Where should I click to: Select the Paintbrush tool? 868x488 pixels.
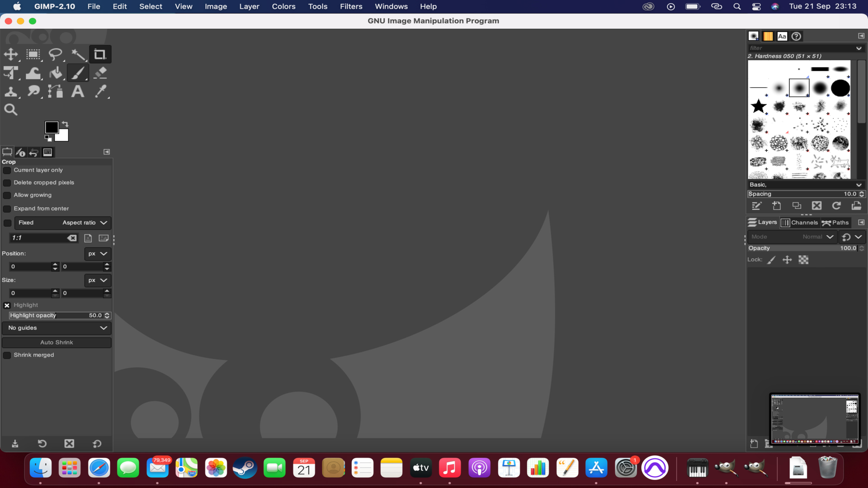(x=78, y=73)
